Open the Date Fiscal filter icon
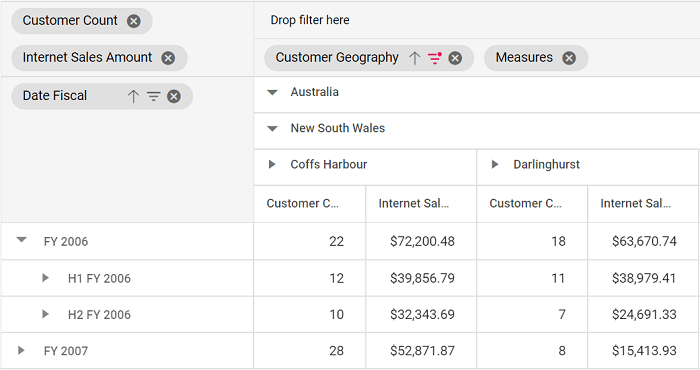This screenshot has height=370, width=700. [154, 96]
